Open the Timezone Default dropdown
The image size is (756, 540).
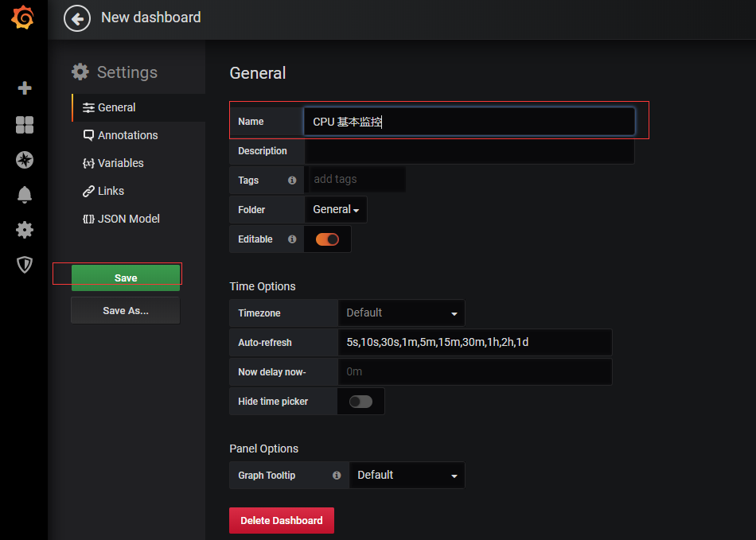[x=401, y=313]
